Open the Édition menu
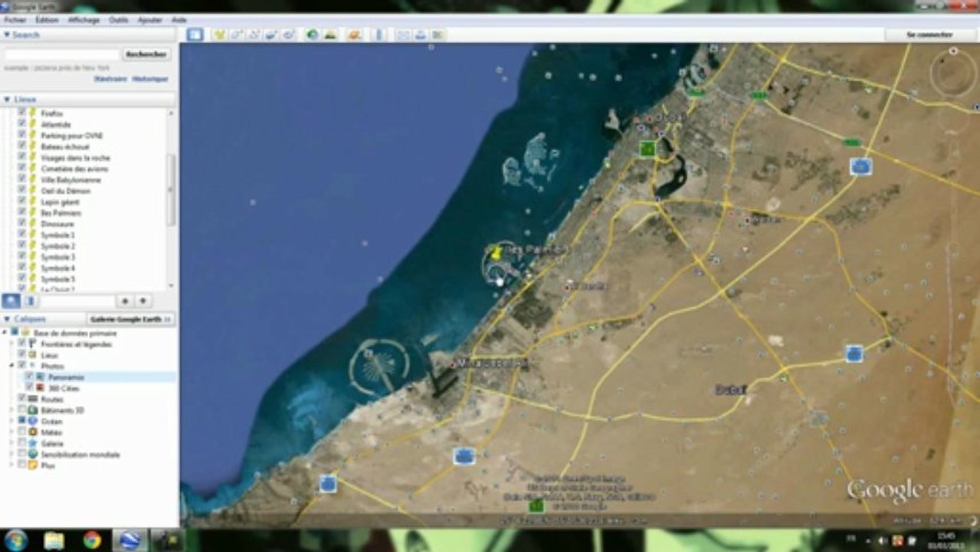The width and height of the screenshot is (980, 552). tap(47, 19)
